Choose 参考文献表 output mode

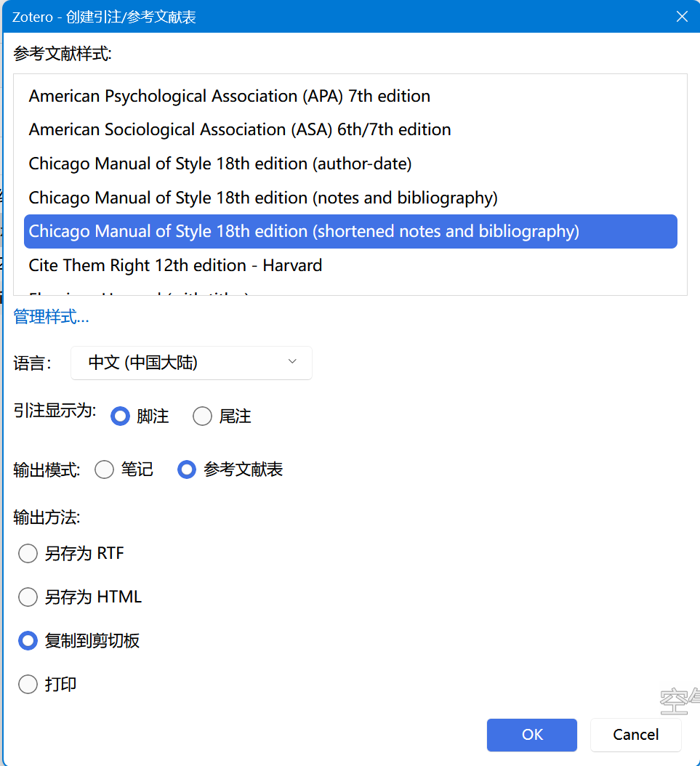coord(188,470)
